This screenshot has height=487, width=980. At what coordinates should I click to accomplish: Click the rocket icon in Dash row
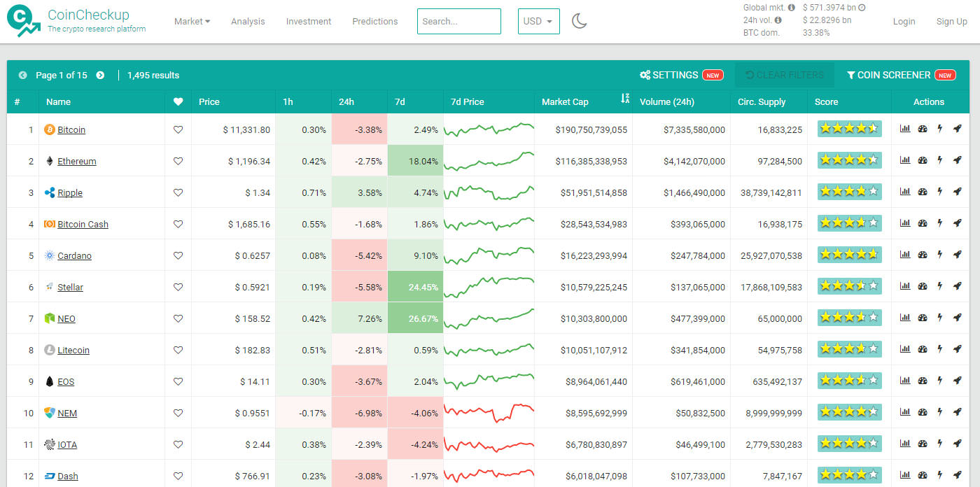click(x=957, y=475)
